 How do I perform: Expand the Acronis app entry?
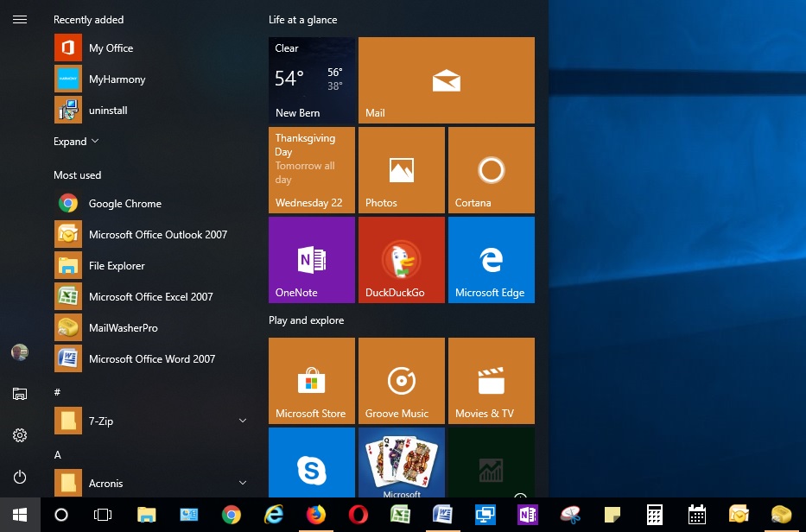click(x=243, y=483)
